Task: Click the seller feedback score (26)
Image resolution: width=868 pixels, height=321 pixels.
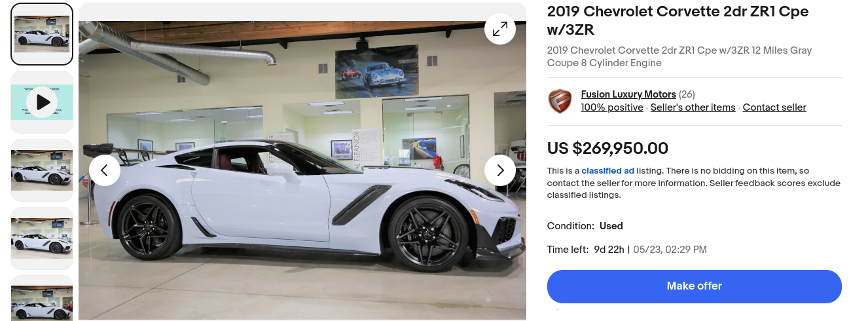Action: [x=687, y=94]
